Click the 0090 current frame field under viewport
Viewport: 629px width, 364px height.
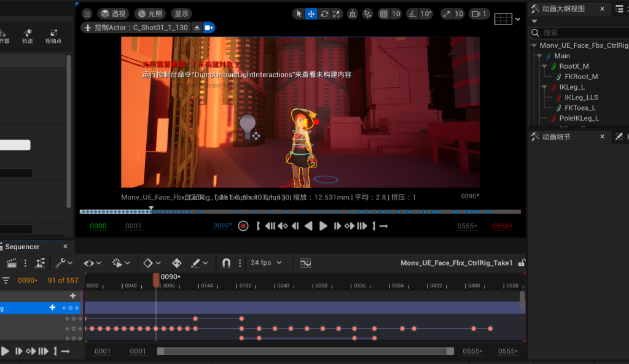[222, 226]
